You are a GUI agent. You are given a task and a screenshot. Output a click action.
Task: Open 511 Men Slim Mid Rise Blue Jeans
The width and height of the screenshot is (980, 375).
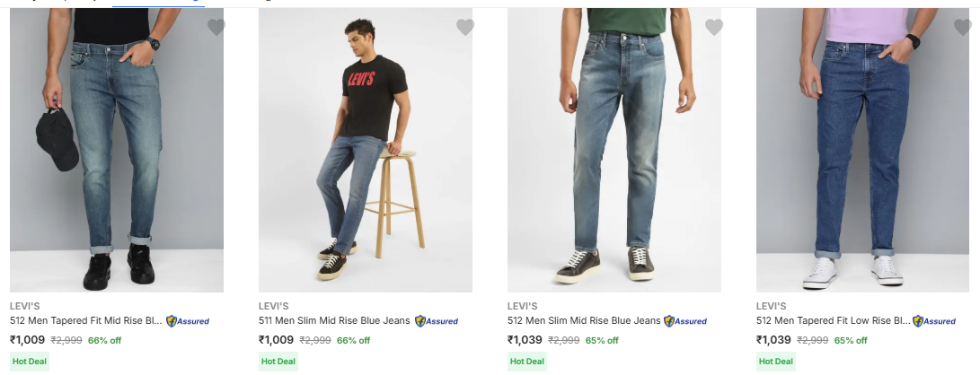pyautogui.click(x=334, y=320)
